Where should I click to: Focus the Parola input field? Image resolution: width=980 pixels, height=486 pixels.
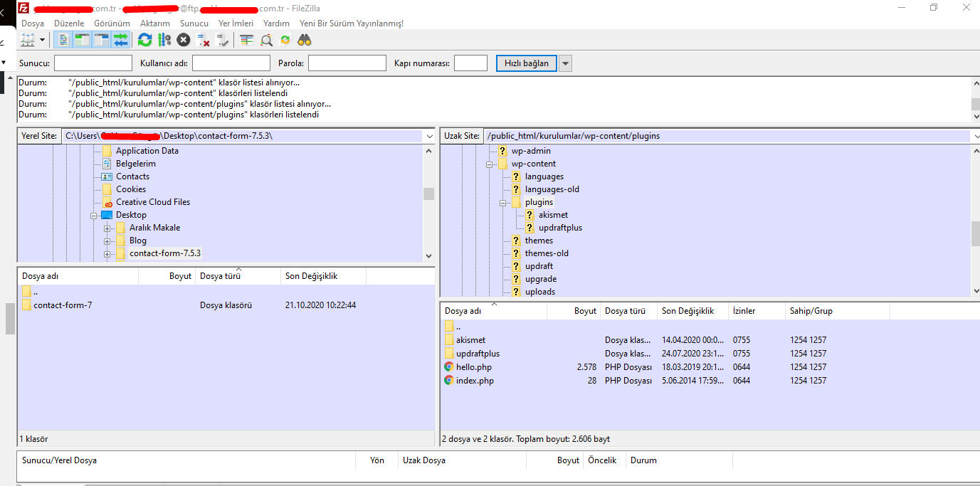(x=347, y=63)
